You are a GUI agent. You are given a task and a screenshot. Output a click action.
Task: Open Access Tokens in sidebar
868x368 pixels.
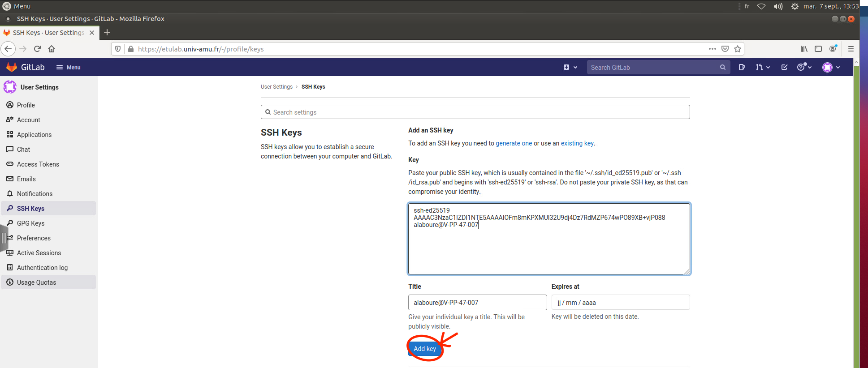pyautogui.click(x=48, y=164)
